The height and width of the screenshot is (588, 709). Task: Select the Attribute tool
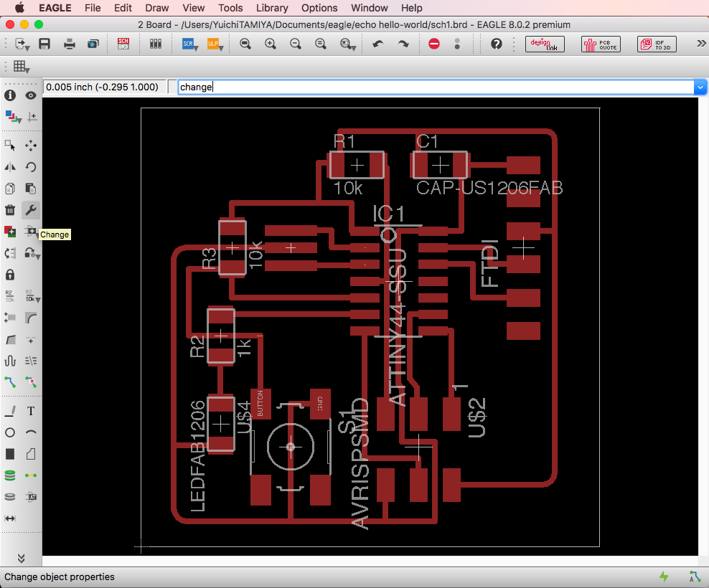click(30, 497)
